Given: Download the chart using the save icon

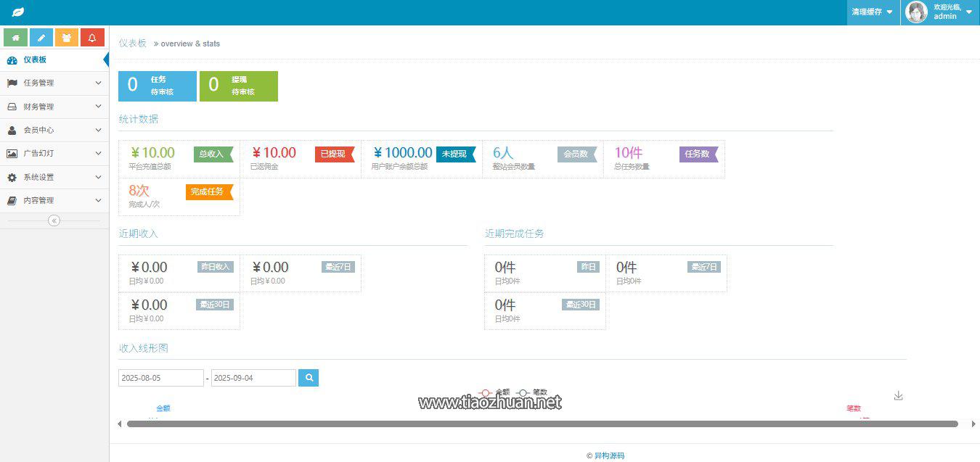Looking at the screenshot, I should point(898,395).
